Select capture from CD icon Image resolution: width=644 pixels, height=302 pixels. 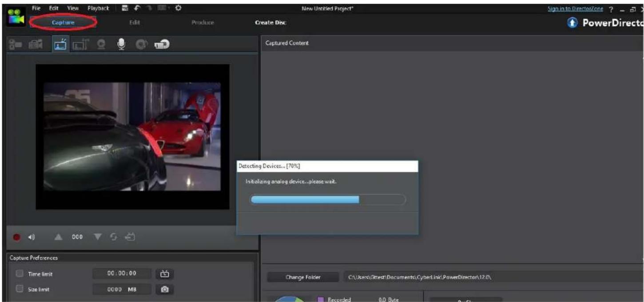point(142,44)
